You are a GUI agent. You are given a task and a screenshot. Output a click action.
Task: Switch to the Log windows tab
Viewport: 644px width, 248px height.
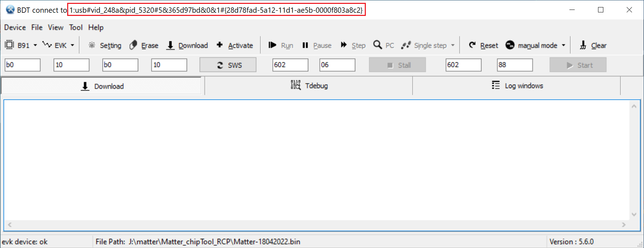point(517,86)
